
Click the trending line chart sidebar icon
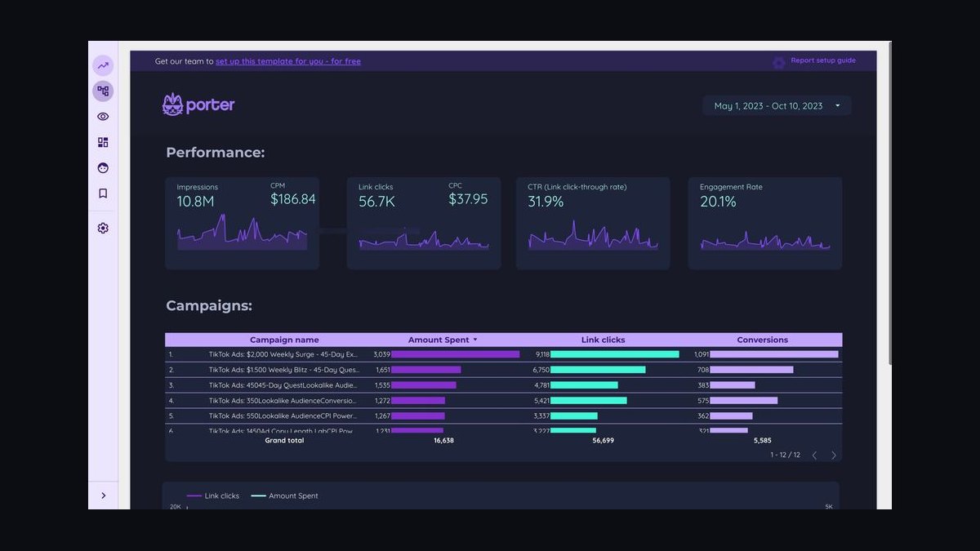(103, 65)
